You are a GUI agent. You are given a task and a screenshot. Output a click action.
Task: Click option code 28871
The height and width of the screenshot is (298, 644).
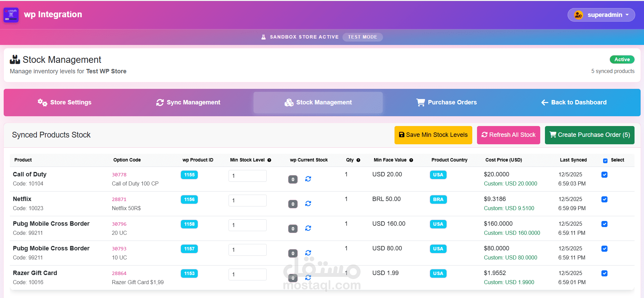[x=119, y=199]
